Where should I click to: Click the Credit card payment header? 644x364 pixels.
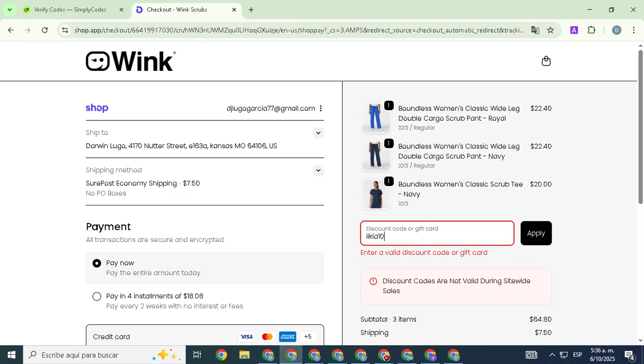click(205, 337)
